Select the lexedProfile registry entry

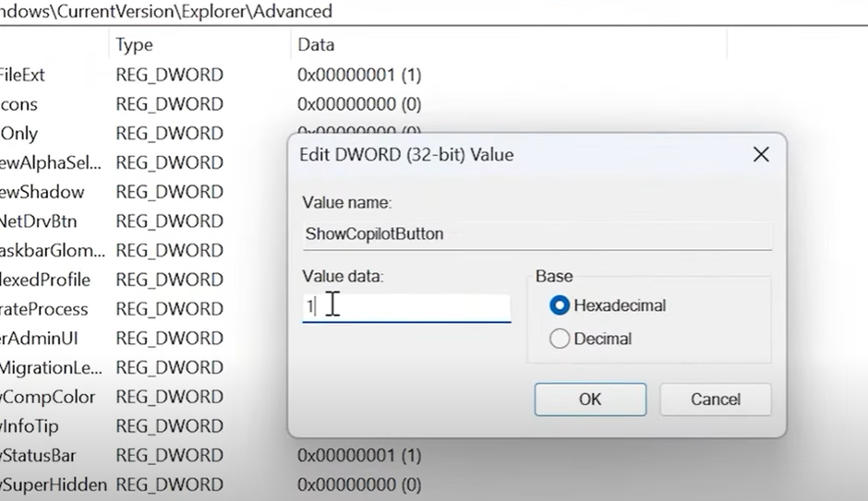coord(45,280)
